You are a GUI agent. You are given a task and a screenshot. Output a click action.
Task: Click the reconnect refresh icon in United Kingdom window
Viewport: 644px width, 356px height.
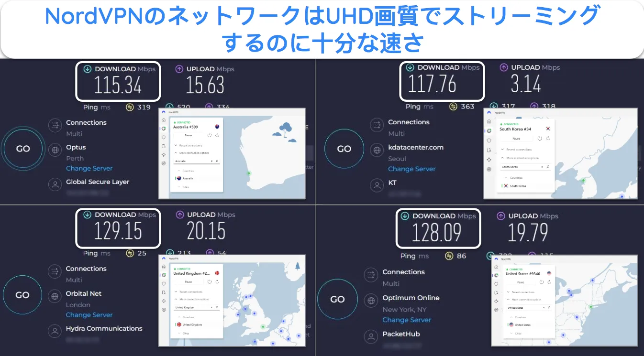[x=217, y=282]
